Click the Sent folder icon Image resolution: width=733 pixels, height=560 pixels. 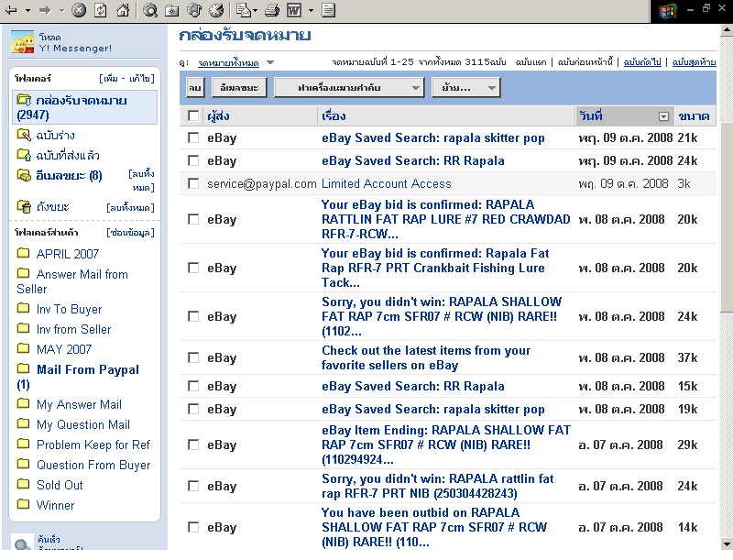[x=24, y=154]
